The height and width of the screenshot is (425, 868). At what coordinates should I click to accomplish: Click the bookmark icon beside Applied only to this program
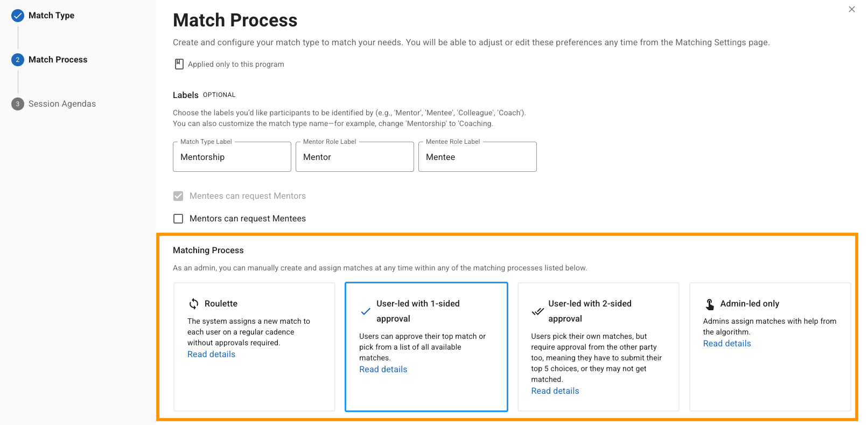click(x=179, y=64)
